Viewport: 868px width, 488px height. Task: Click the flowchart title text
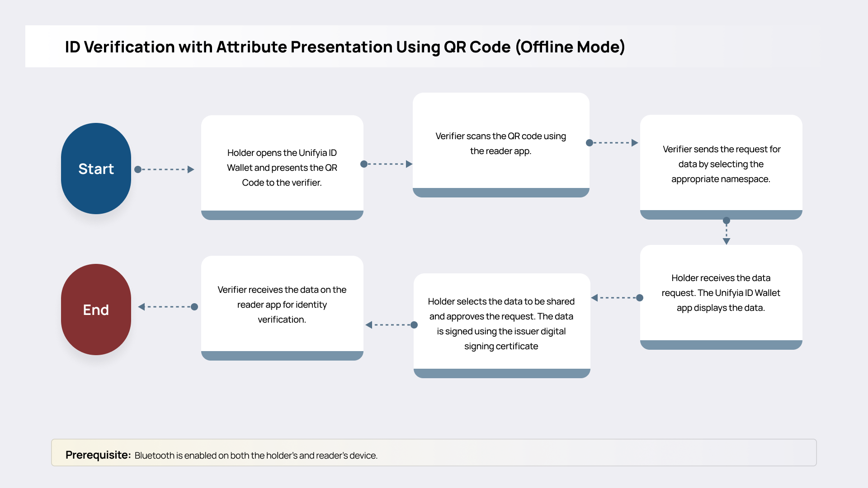344,46
